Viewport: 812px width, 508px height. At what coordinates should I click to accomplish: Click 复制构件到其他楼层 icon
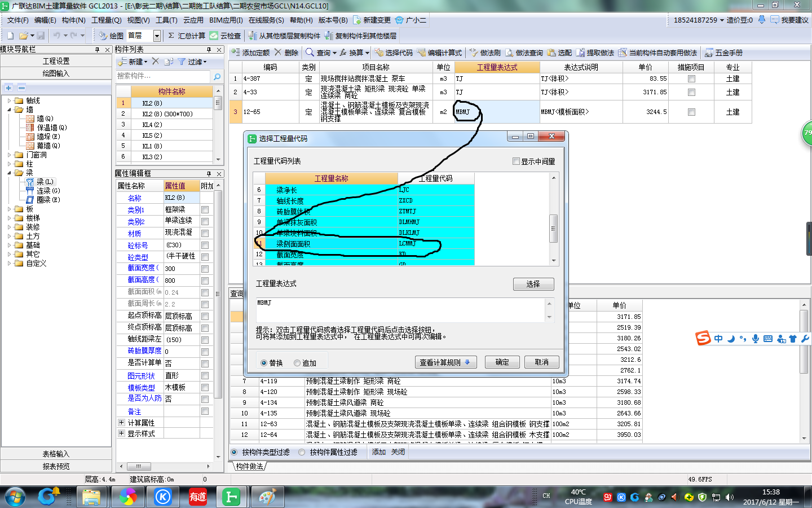[329, 36]
